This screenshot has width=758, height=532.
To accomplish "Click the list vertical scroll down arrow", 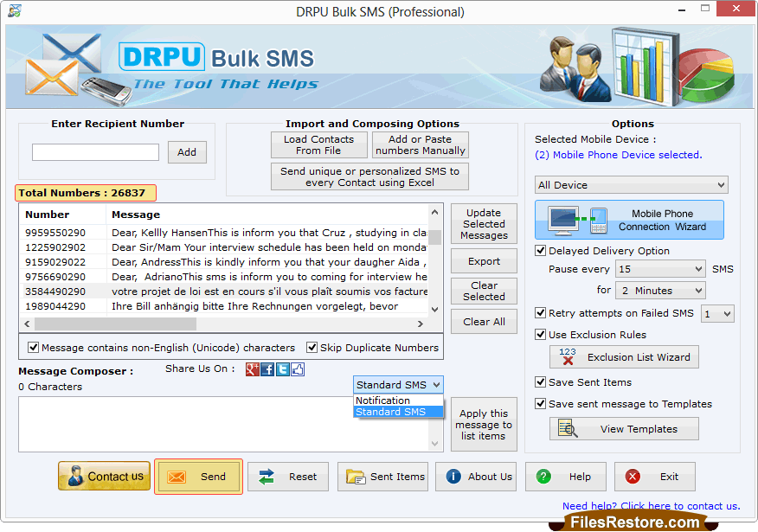I will [434, 309].
